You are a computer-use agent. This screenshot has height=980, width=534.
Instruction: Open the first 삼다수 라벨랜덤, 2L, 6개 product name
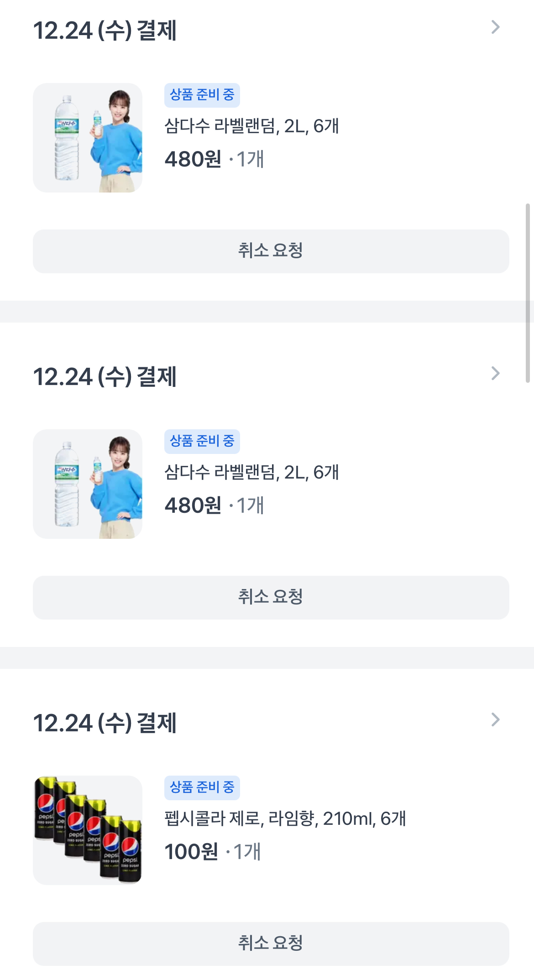point(251,126)
